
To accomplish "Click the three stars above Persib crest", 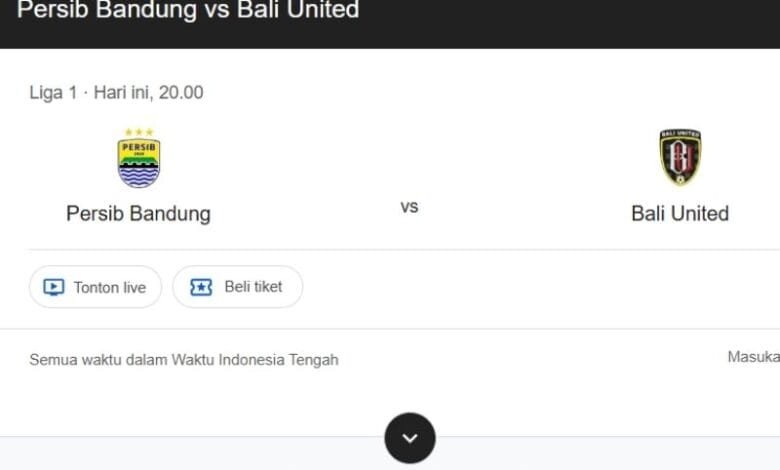I will (138, 132).
